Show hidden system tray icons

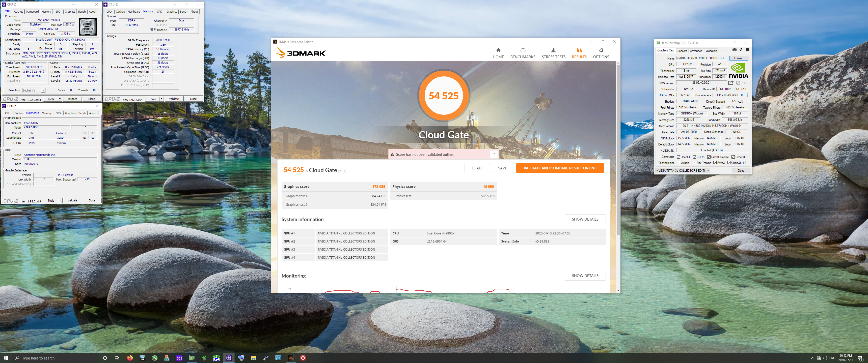click(812, 358)
